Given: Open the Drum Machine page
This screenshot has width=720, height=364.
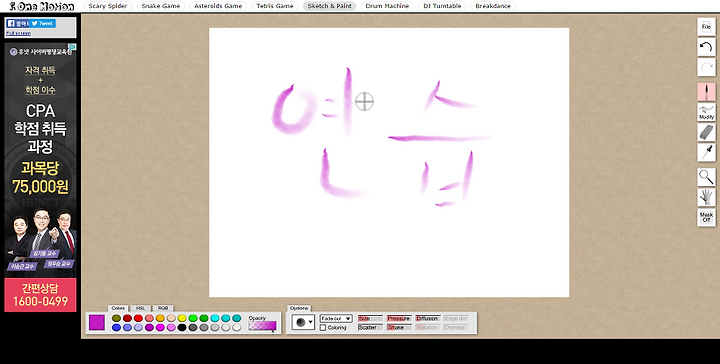Looking at the screenshot, I should [x=387, y=6].
